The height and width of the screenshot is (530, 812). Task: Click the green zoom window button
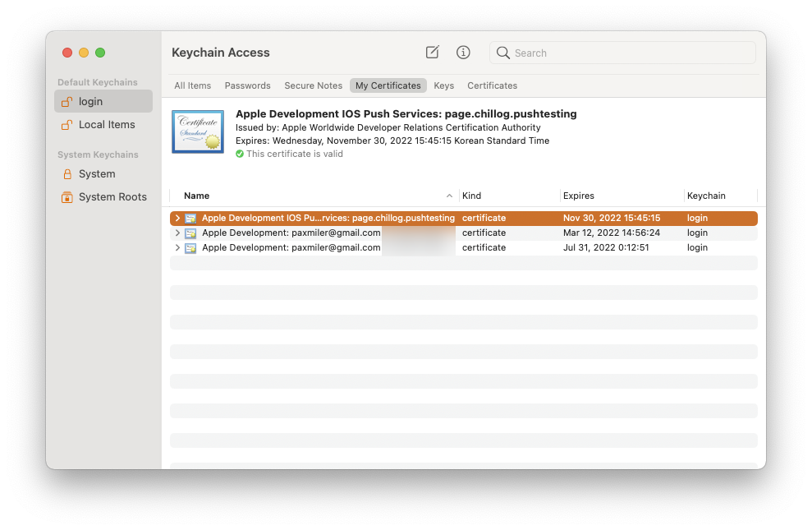coord(100,53)
